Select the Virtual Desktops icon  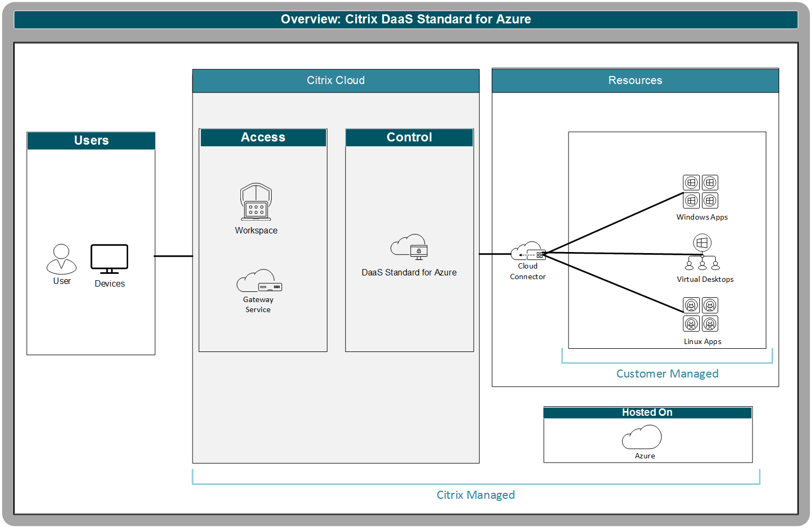[x=702, y=253]
